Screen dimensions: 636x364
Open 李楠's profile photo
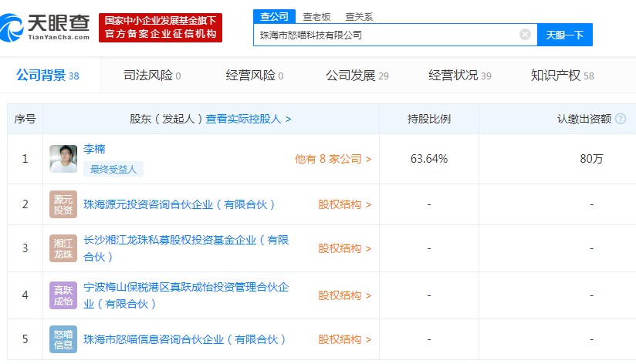(x=63, y=159)
